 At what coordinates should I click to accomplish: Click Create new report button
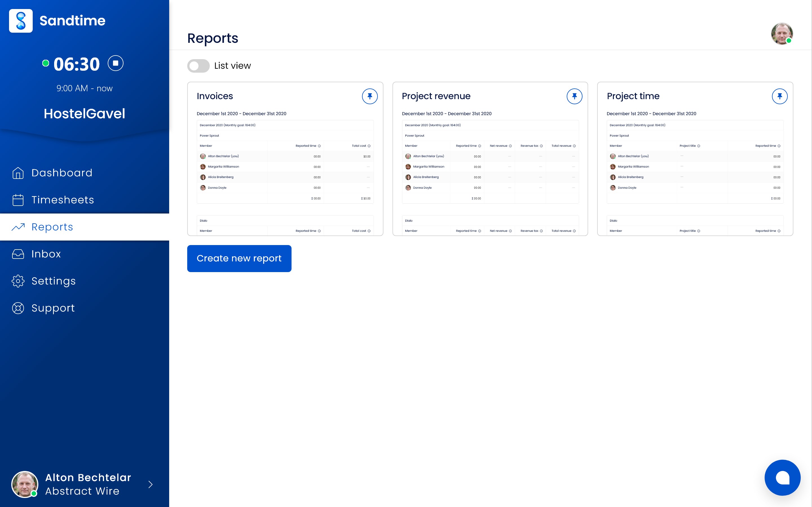(239, 259)
